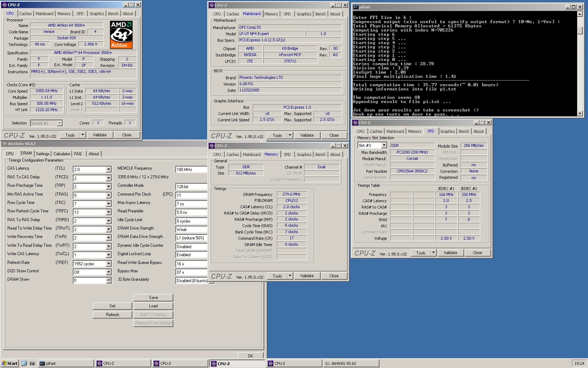Open About tab in SPD window

pos(478,131)
